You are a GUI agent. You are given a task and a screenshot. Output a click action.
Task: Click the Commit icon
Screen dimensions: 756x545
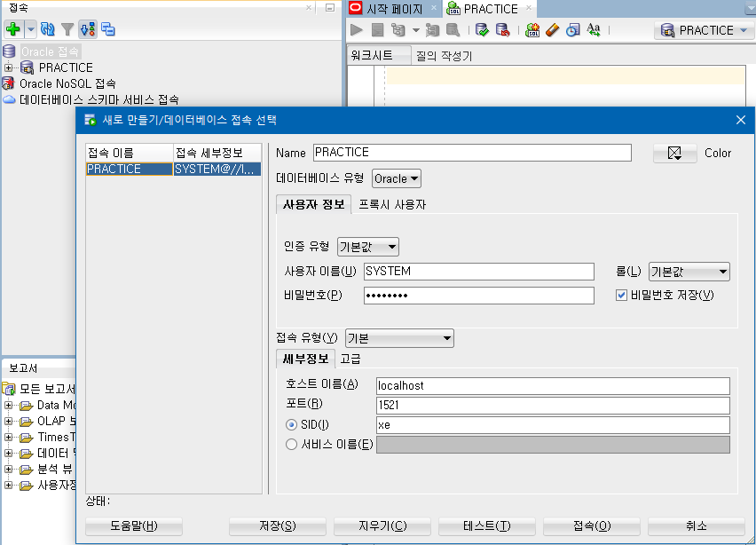[x=482, y=30]
